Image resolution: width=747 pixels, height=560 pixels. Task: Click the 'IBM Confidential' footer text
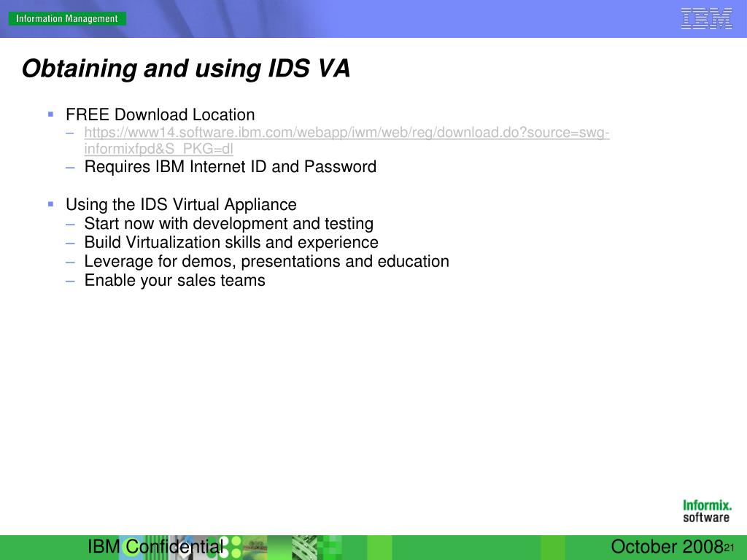[x=155, y=547]
